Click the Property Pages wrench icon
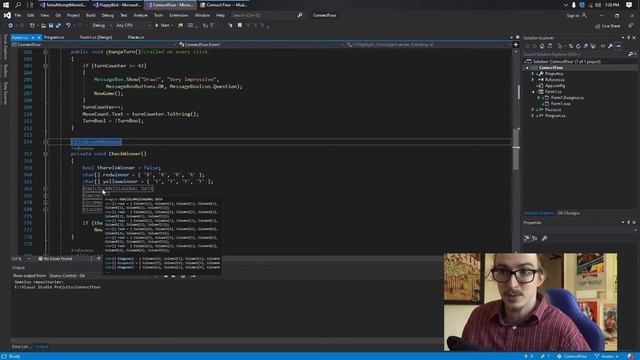 point(544,238)
